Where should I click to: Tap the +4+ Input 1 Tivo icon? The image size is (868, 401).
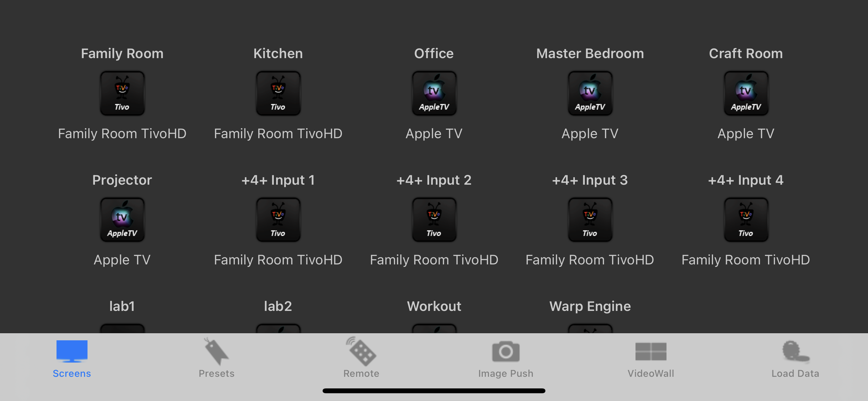(x=278, y=220)
